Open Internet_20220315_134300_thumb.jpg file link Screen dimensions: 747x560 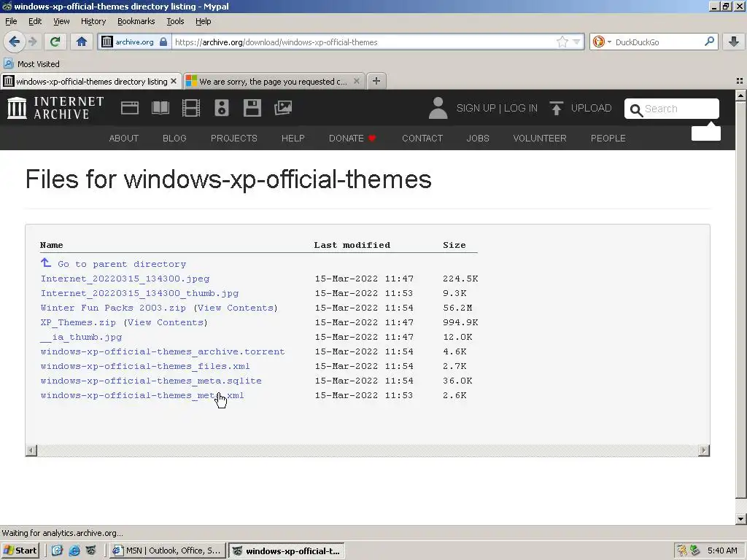coord(139,293)
